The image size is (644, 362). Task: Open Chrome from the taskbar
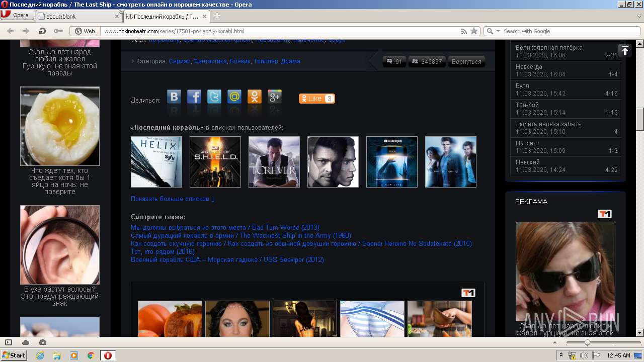click(x=91, y=355)
